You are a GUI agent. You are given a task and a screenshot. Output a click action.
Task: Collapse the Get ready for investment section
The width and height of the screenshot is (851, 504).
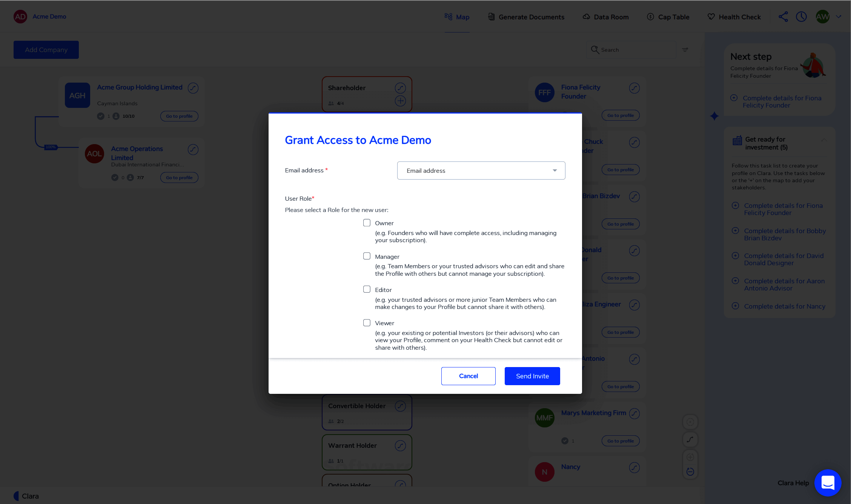[x=824, y=140]
